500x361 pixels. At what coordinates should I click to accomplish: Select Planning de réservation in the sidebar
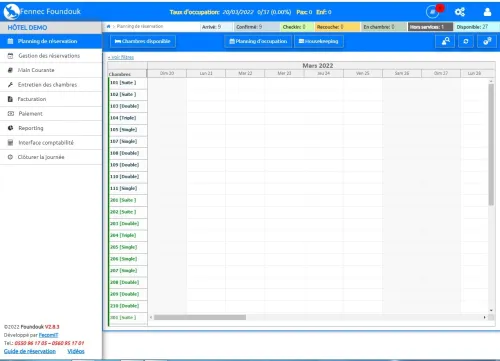tap(51, 41)
